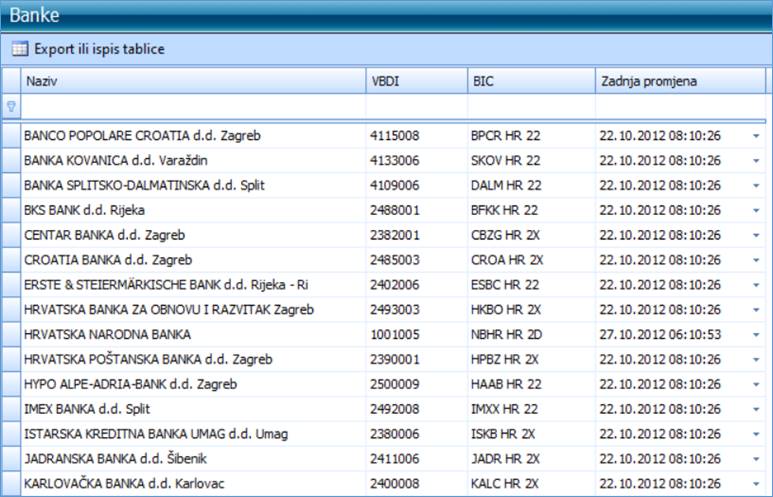Image resolution: width=773 pixels, height=497 pixels.
Task: Open date dropdown for BKS BANK row
Action: pyautogui.click(x=756, y=211)
